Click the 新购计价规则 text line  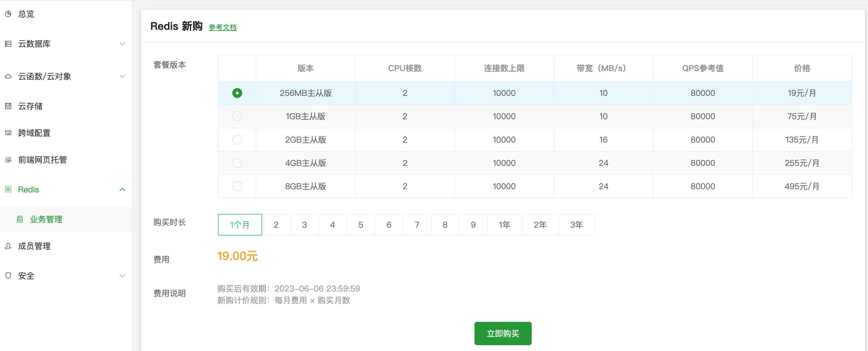(284, 300)
